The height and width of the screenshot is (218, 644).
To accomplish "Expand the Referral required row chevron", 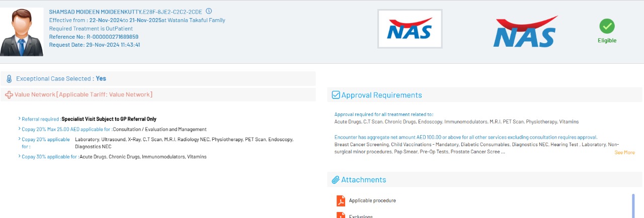I will coord(20,119).
